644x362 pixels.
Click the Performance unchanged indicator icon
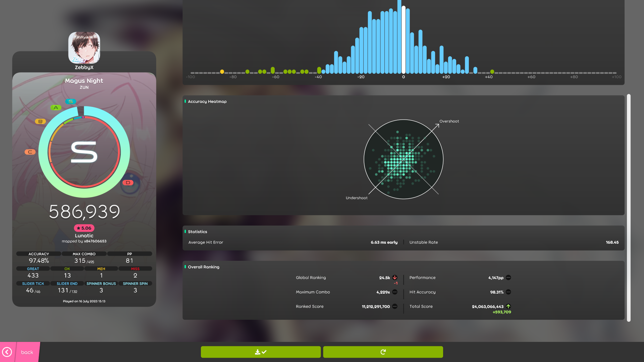tap(508, 278)
